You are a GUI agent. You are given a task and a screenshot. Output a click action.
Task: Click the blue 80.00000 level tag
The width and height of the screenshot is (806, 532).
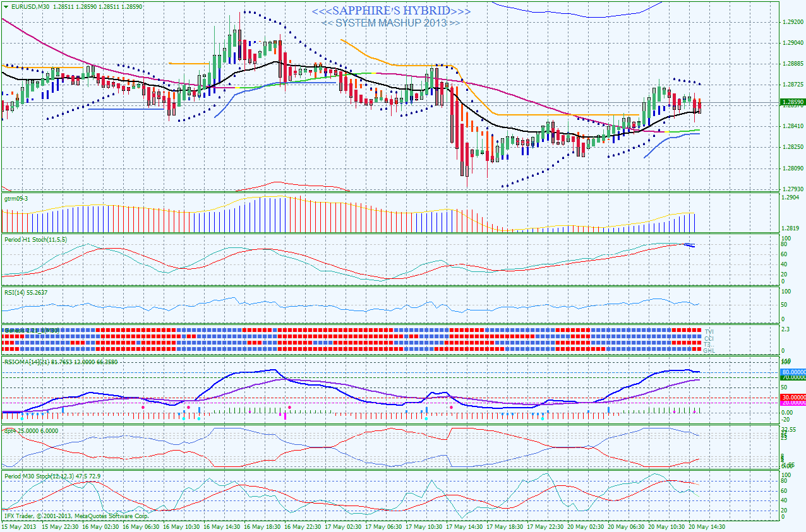[x=793, y=372]
